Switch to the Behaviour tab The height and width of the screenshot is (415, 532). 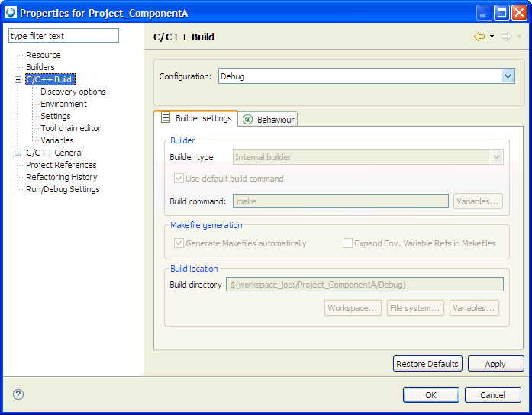[x=268, y=120]
